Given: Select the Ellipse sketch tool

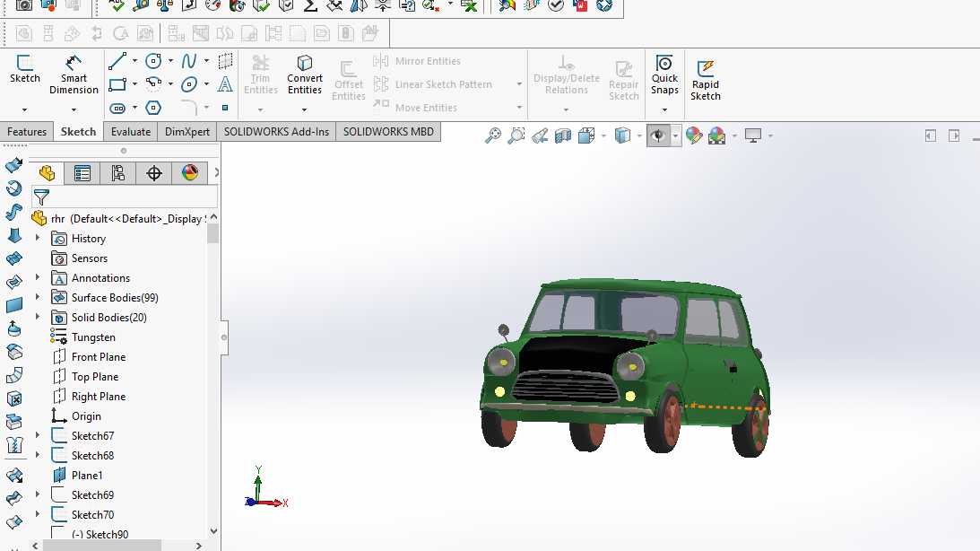Looking at the screenshot, I should [x=189, y=84].
